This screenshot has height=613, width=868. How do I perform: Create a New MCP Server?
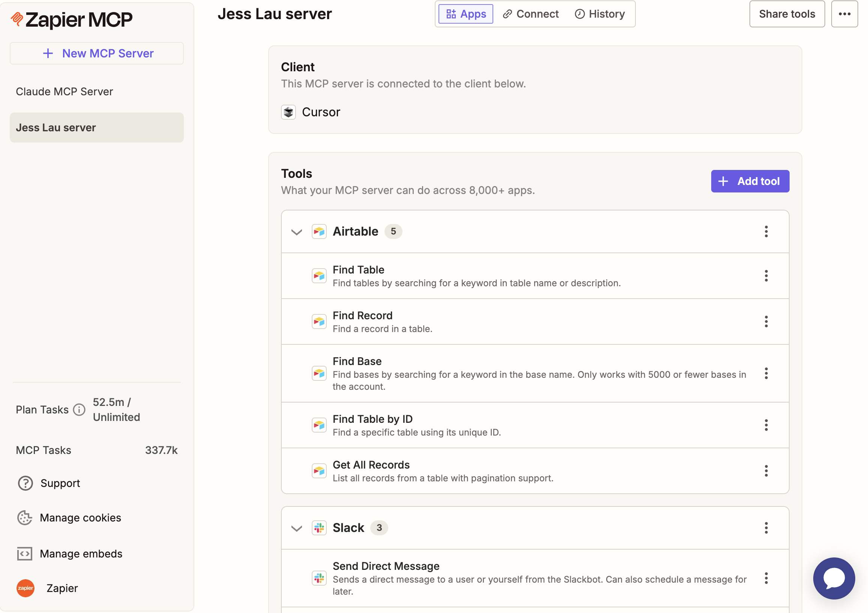[x=97, y=53]
